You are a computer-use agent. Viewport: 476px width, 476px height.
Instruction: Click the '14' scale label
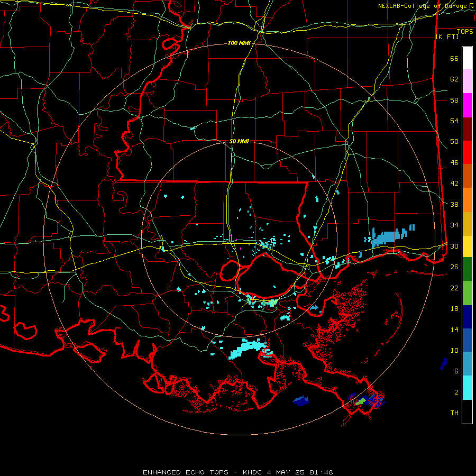[454, 329]
